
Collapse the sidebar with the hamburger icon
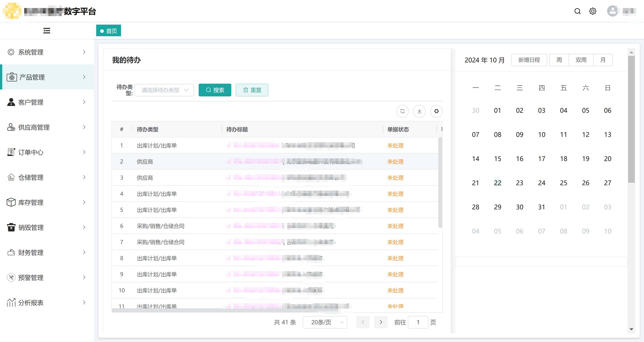pyautogui.click(x=47, y=30)
